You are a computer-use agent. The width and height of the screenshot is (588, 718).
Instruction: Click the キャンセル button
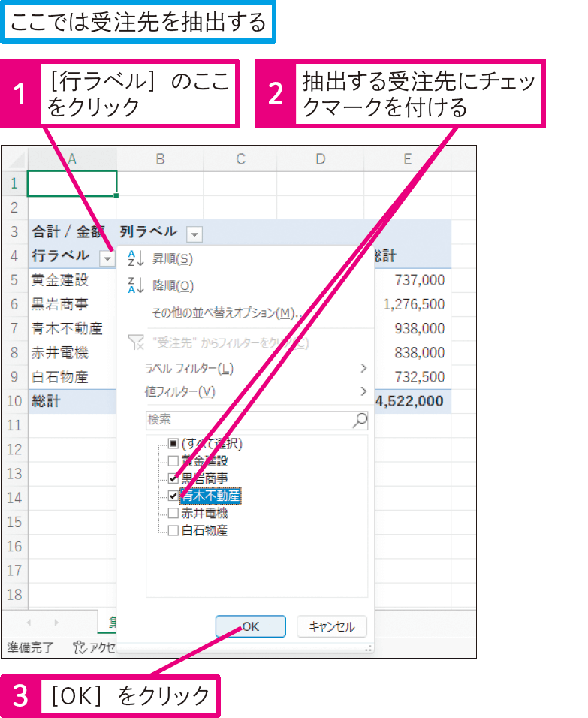(x=332, y=626)
